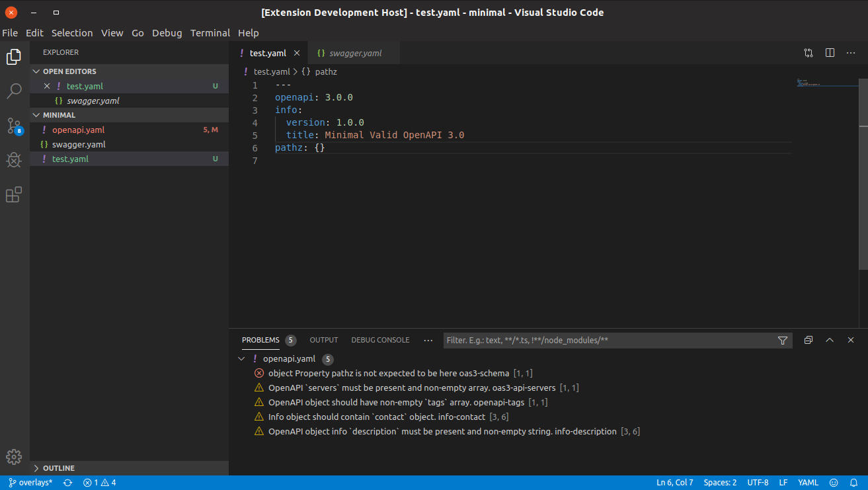Viewport: 868px width, 490px height.
Task: Open openapi.yaml in the explorer
Action: 129,130
